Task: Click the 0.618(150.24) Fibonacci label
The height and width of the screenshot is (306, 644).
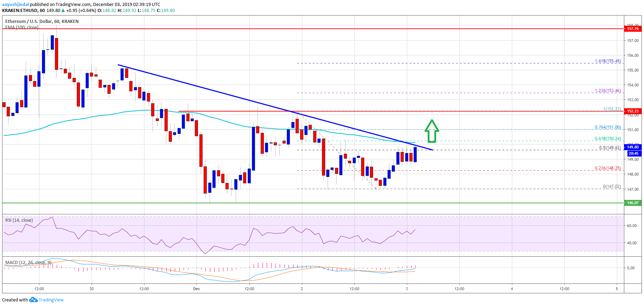Action: [608, 139]
